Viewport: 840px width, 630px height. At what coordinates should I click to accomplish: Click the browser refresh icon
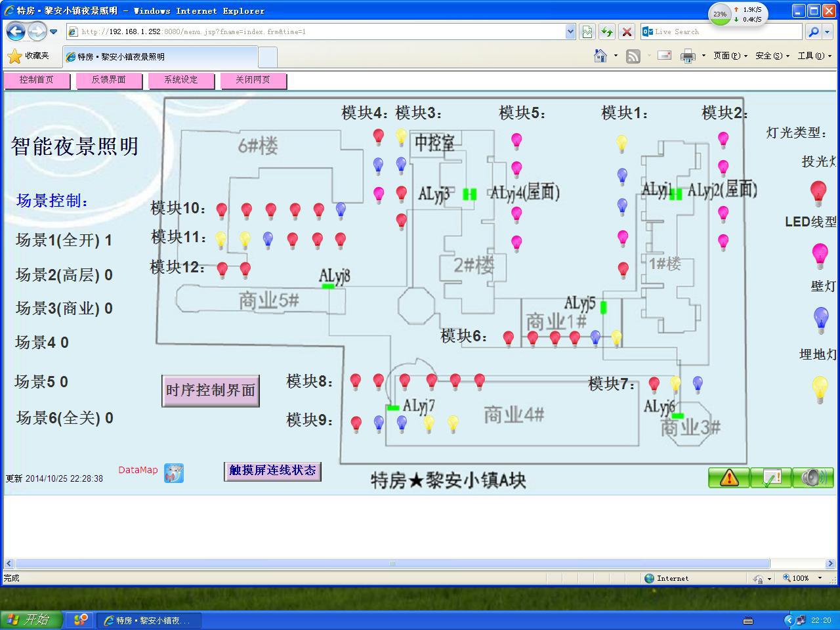[606, 31]
